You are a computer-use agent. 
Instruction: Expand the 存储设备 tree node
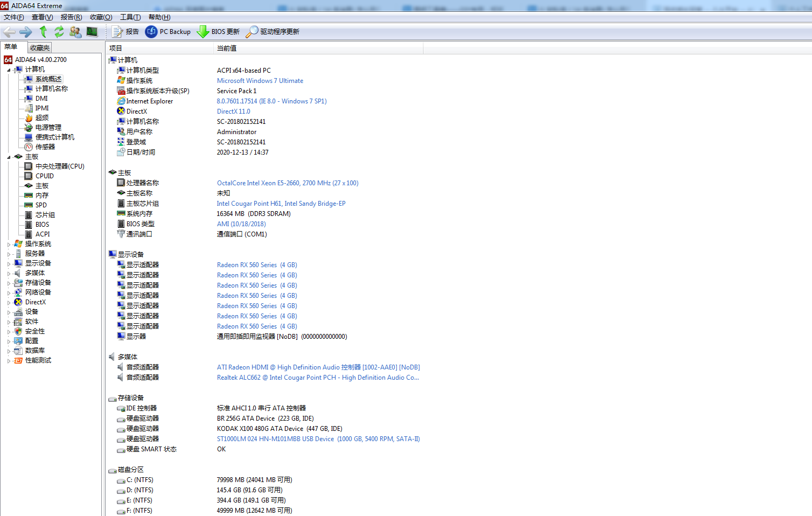(9, 283)
